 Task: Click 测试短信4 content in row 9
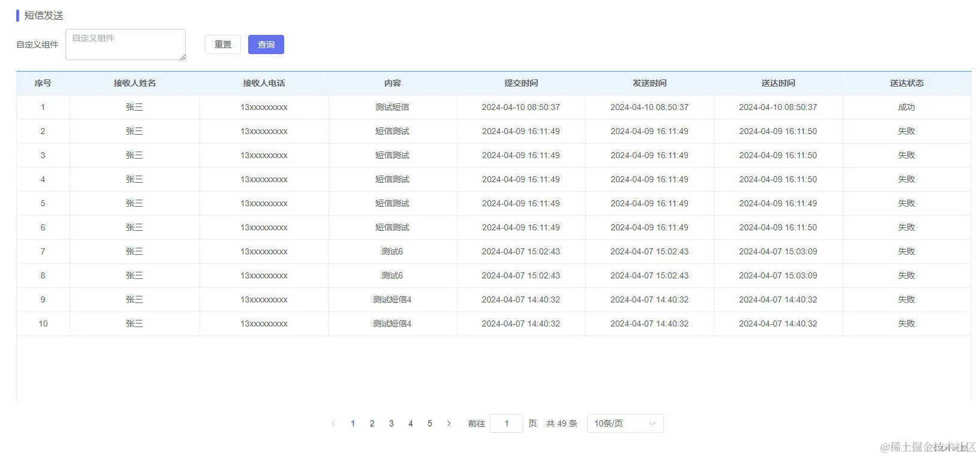pos(392,299)
